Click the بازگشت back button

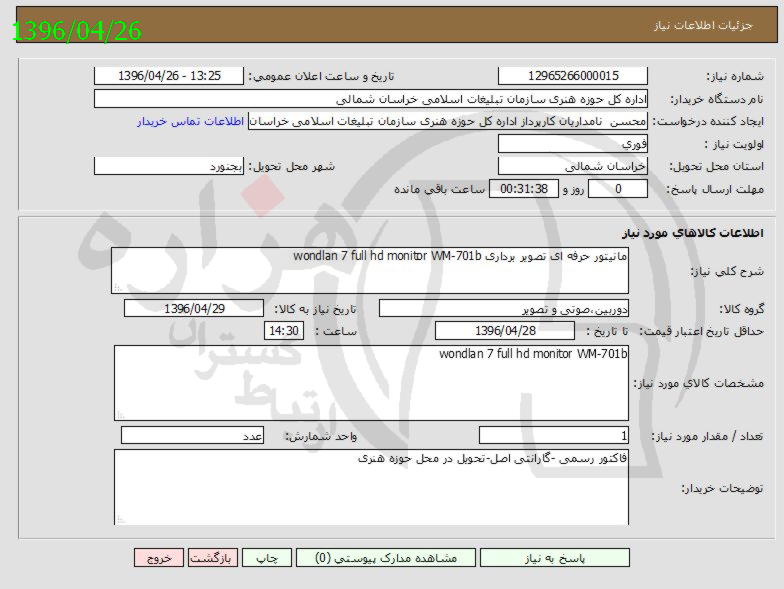(213, 558)
